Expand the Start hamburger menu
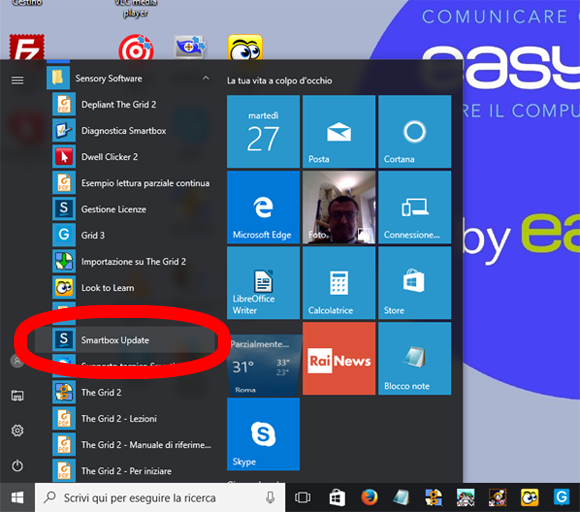The width and height of the screenshot is (580, 512). pyautogui.click(x=17, y=80)
